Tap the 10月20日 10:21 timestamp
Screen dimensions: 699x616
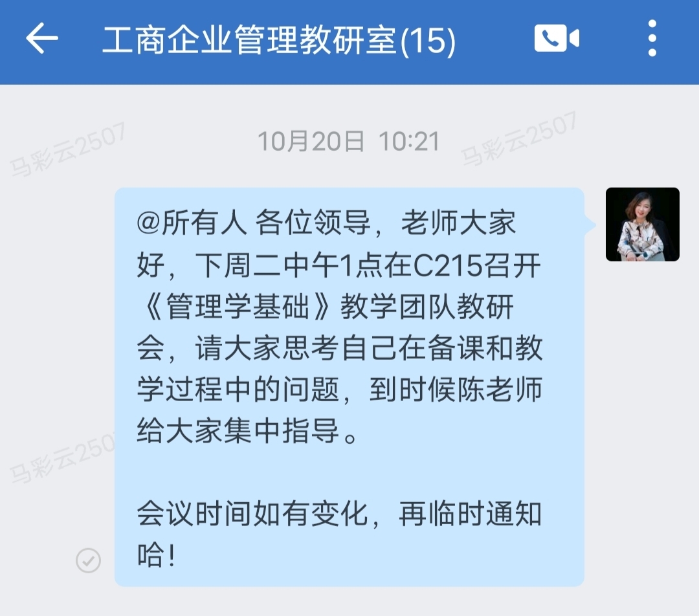(349, 141)
